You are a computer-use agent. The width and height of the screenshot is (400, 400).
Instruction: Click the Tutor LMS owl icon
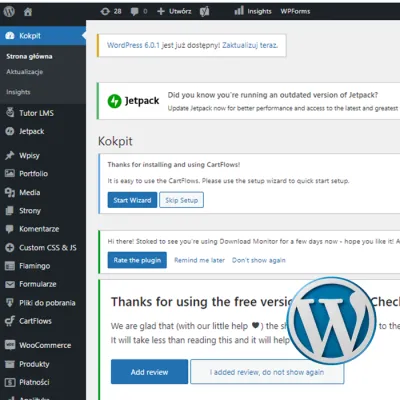point(10,112)
